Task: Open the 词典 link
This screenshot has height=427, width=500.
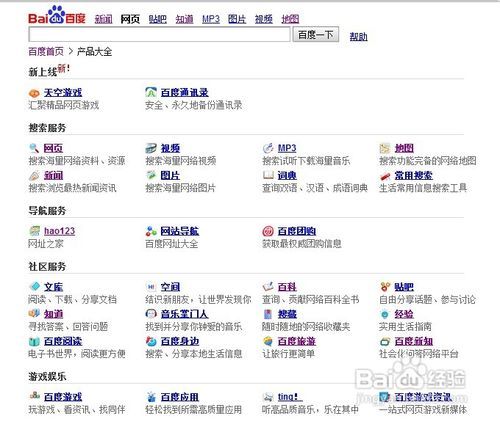Action: point(287,175)
